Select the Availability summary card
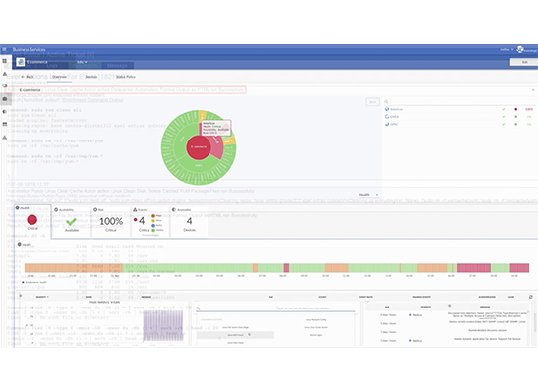Viewport: 538px width, 392px height. [72, 222]
